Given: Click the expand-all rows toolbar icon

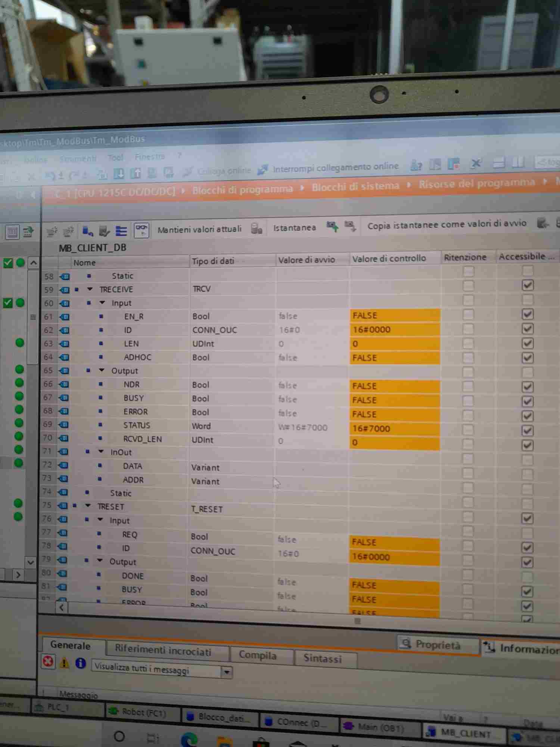Looking at the screenshot, I should pyautogui.click(x=121, y=231).
